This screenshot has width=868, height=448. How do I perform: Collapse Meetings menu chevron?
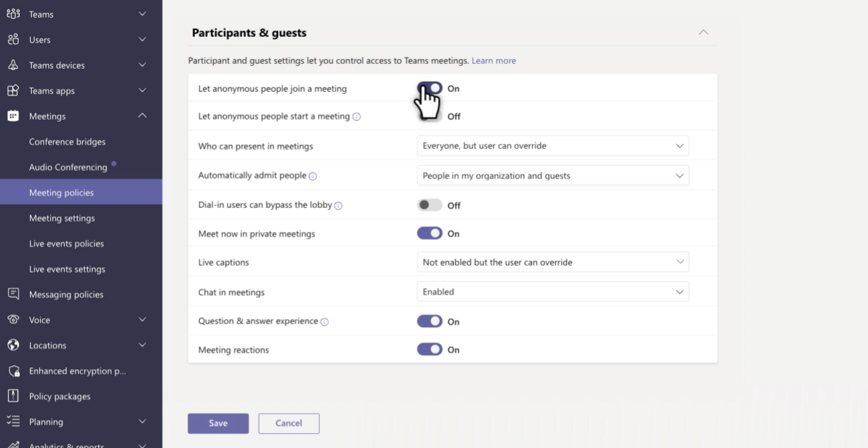point(142,116)
